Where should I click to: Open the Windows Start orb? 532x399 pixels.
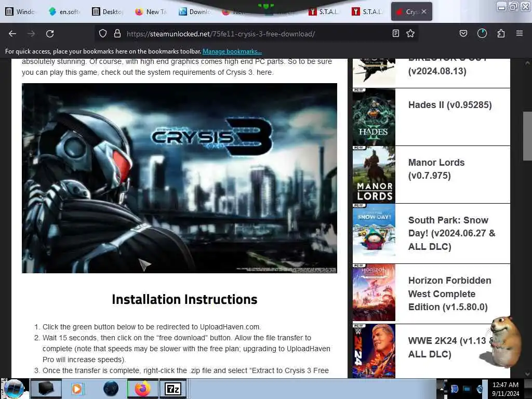click(x=14, y=389)
